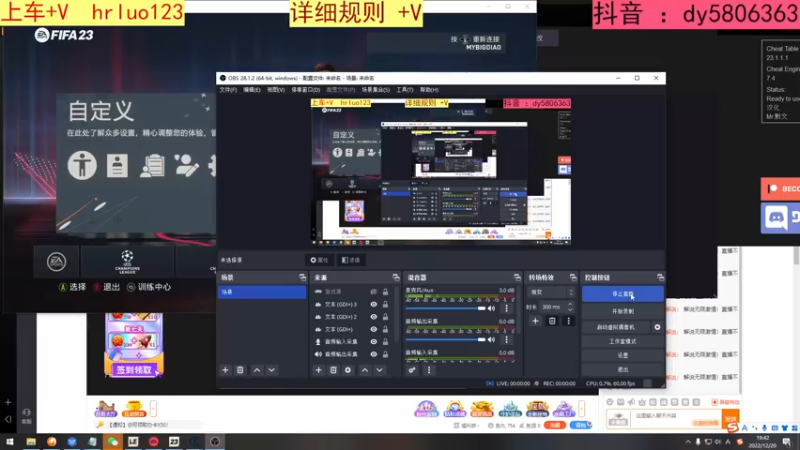
Task: Open the 场景集合(S) menu in OBS
Action: point(376,90)
